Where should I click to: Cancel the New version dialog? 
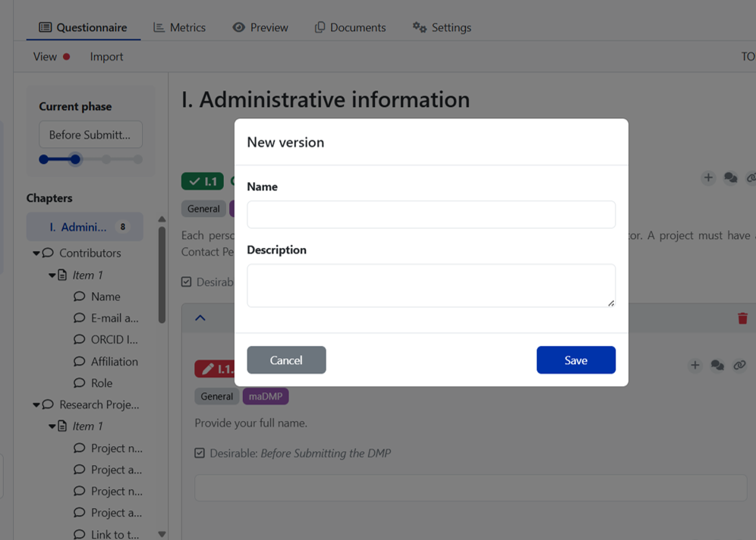point(286,360)
